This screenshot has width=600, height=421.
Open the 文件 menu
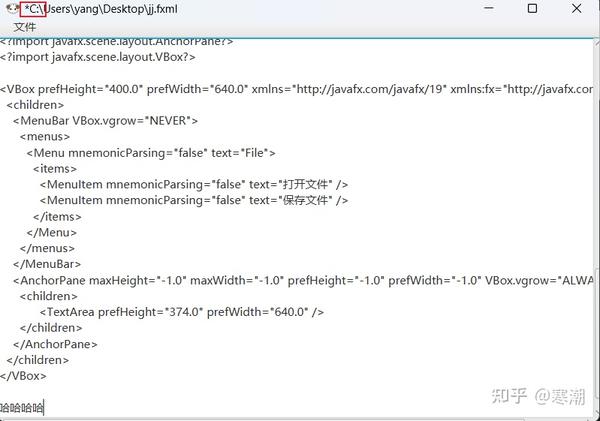click(24, 27)
